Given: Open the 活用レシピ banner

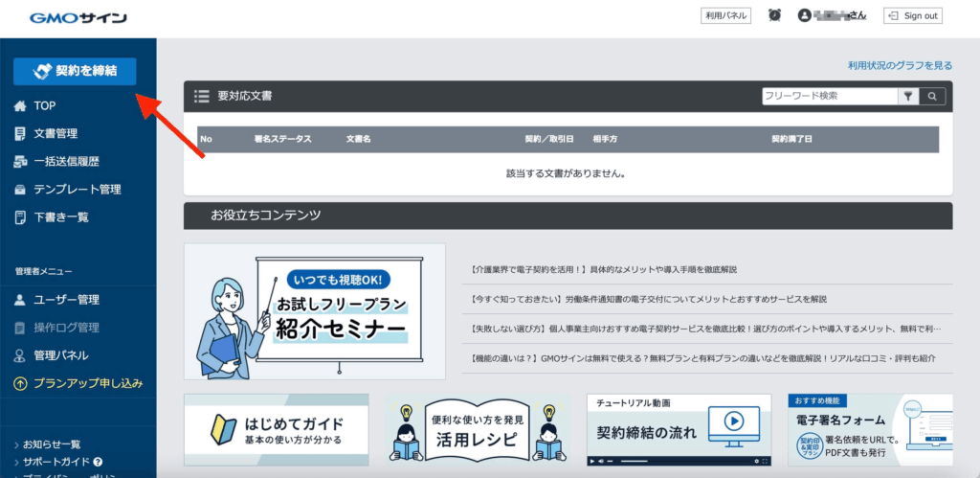Looking at the screenshot, I should click(478, 430).
